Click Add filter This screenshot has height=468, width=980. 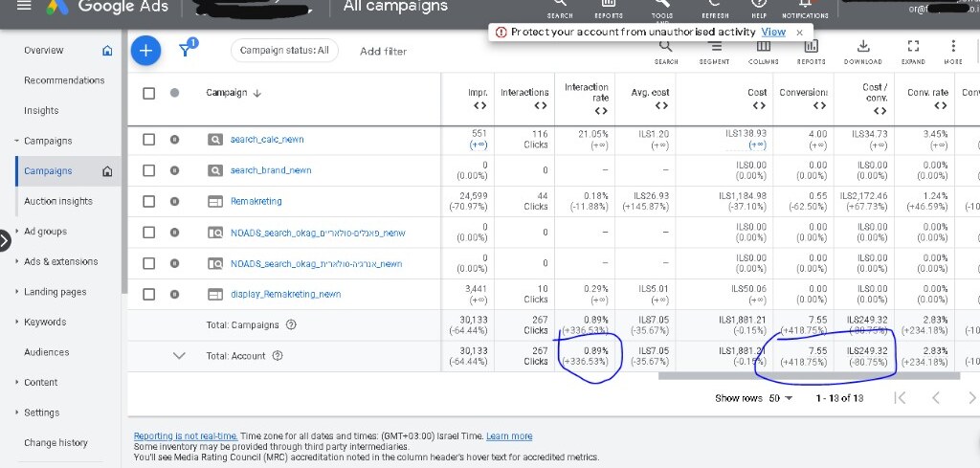click(x=383, y=52)
